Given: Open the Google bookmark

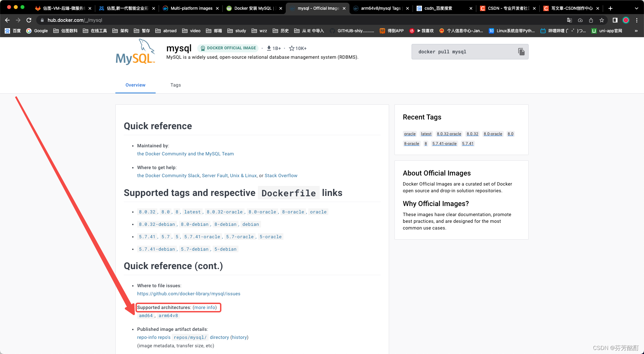Looking at the screenshot, I should [37, 31].
